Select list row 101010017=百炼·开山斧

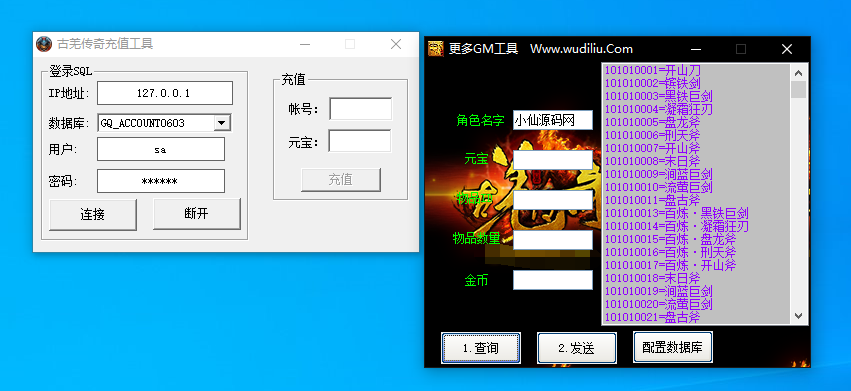click(696, 266)
